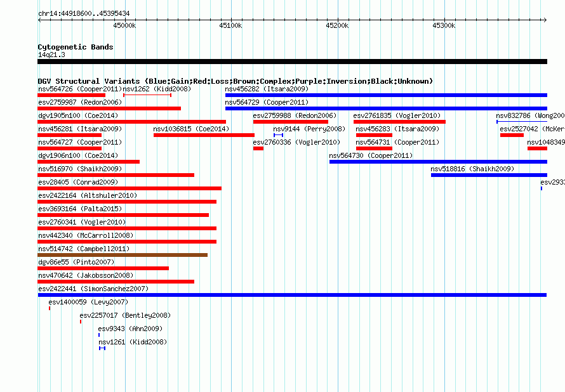Select the small blue bracket under nsv1261
Image resolution: width=565 pixels, height=392 pixels.
(x=102, y=348)
